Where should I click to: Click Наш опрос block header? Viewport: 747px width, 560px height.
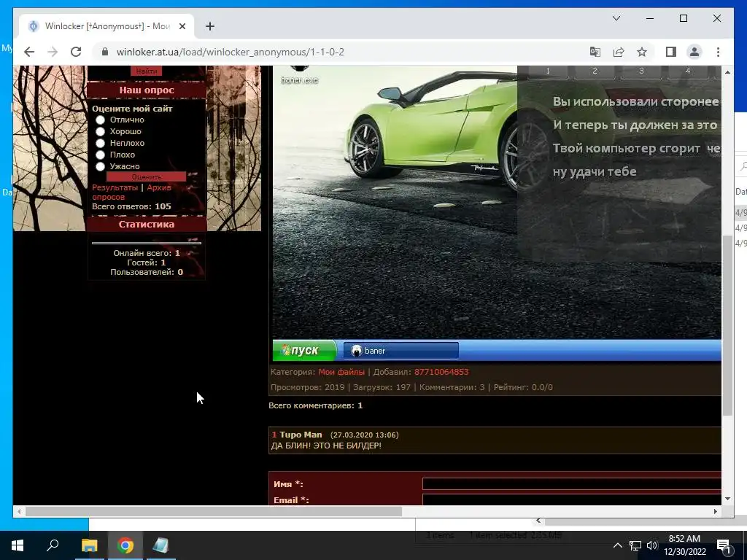[146, 90]
